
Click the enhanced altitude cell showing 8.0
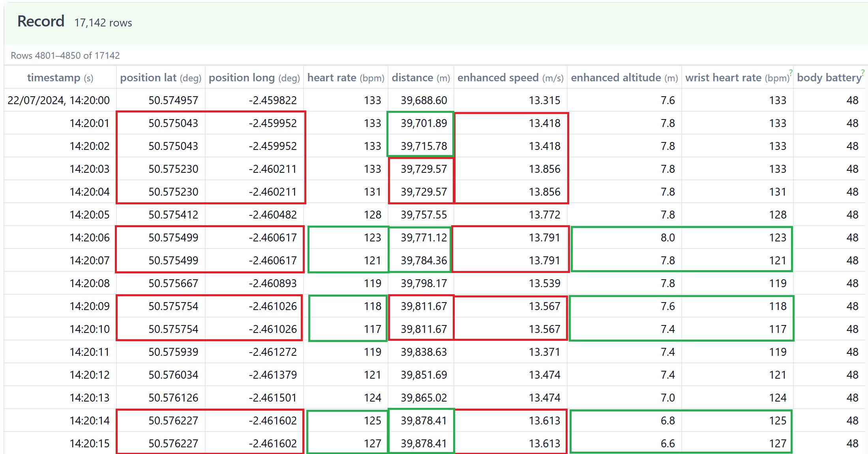(x=667, y=238)
